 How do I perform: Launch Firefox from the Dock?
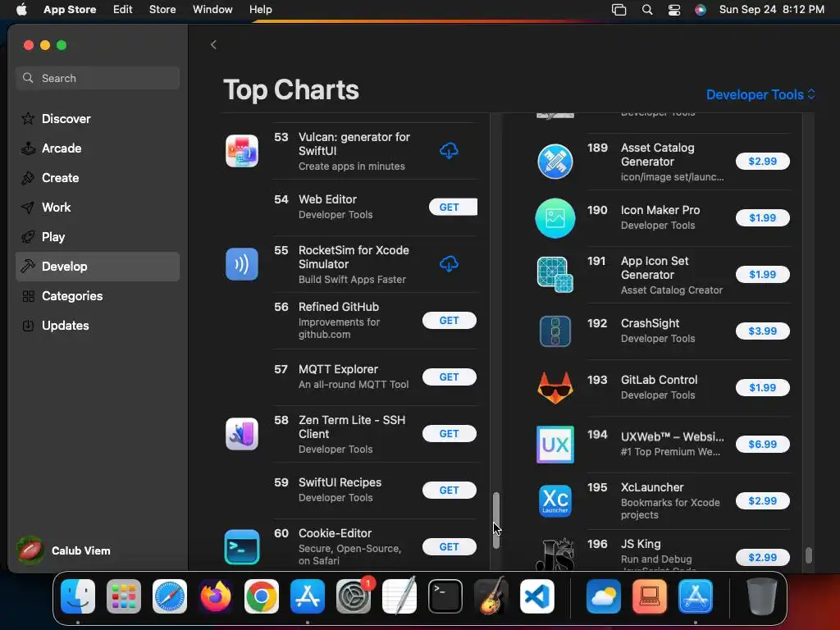coord(216,596)
